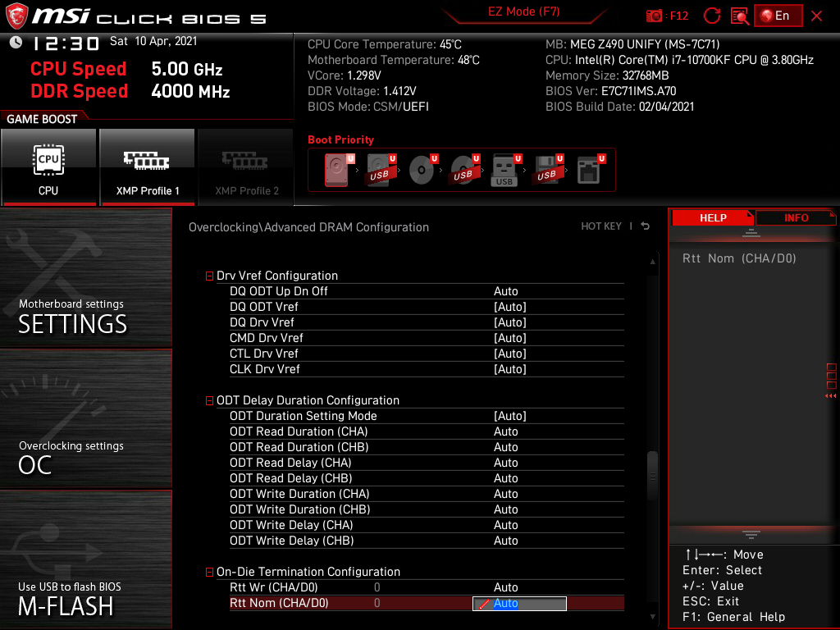Viewport: 840px width, 630px height.
Task: Click the help panel top grip handle
Action: (x=751, y=233)
